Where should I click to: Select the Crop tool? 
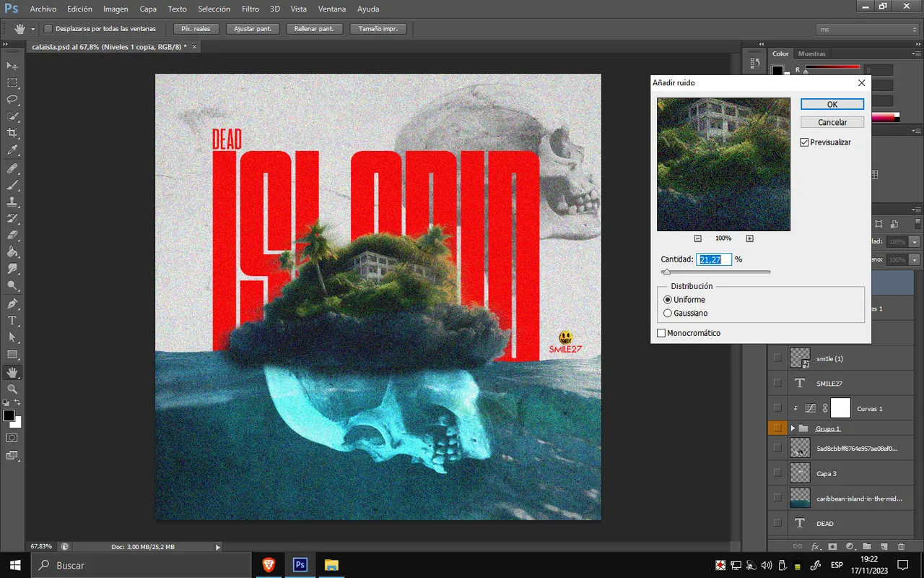[x=12, y=134]
